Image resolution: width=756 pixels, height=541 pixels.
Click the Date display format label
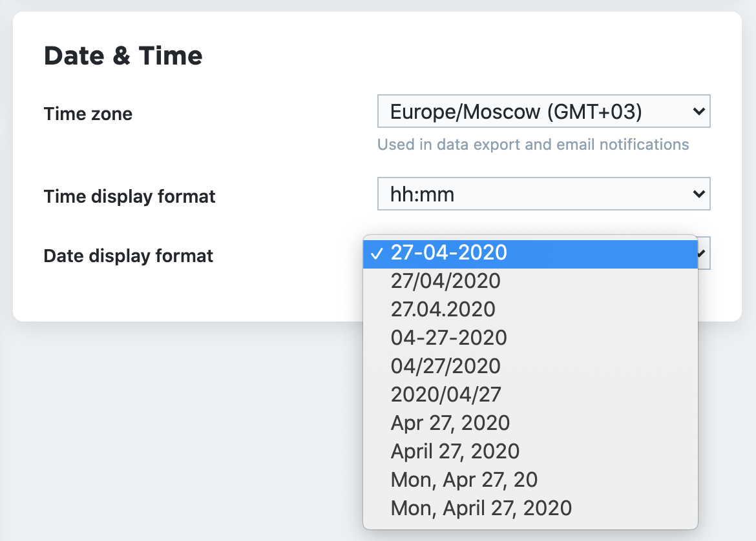coord(128,256)
